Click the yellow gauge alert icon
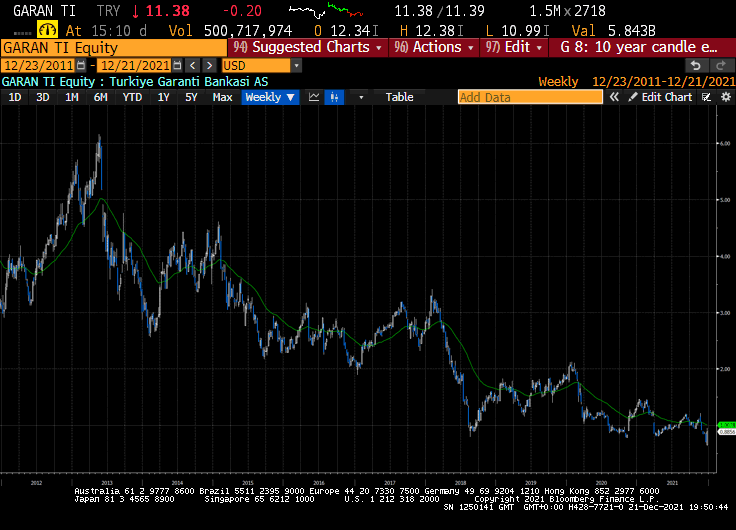This screenshot has height=530, width=736. (x=47, y=31)
